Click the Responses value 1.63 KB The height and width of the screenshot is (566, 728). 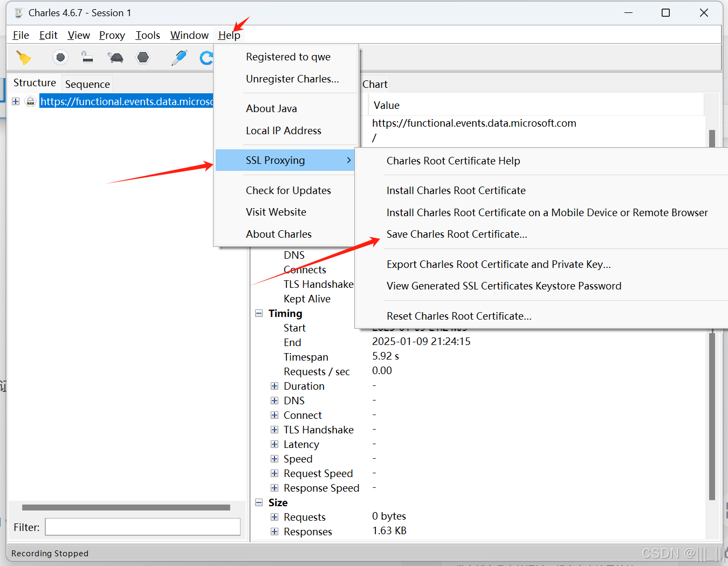tap(389, 530)
